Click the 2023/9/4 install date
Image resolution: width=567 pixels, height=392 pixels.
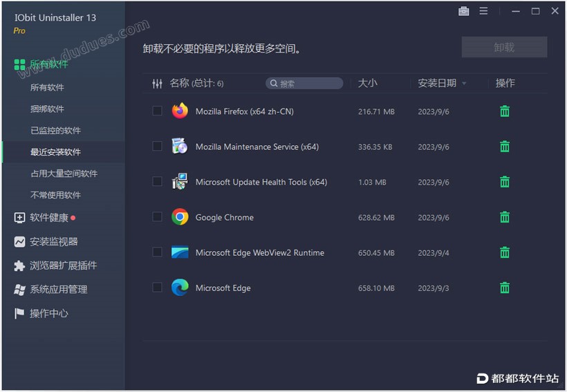[x=434, y=253]
